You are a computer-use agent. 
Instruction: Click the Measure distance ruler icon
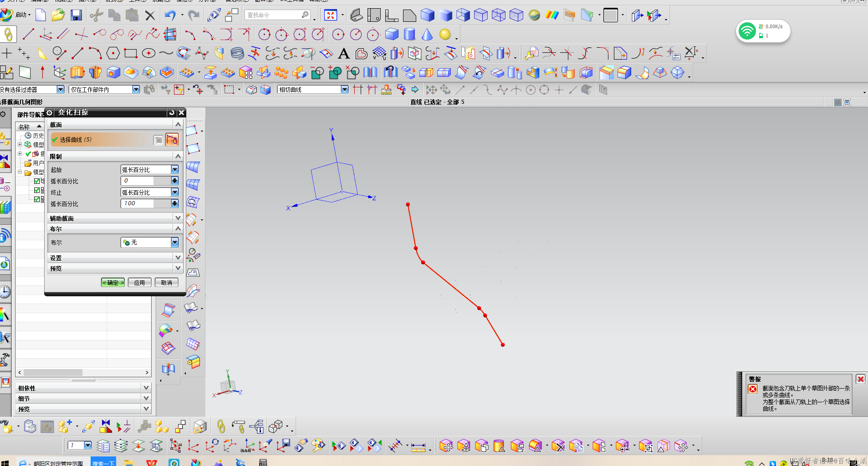pyautogui.click(x=418, y=447)
